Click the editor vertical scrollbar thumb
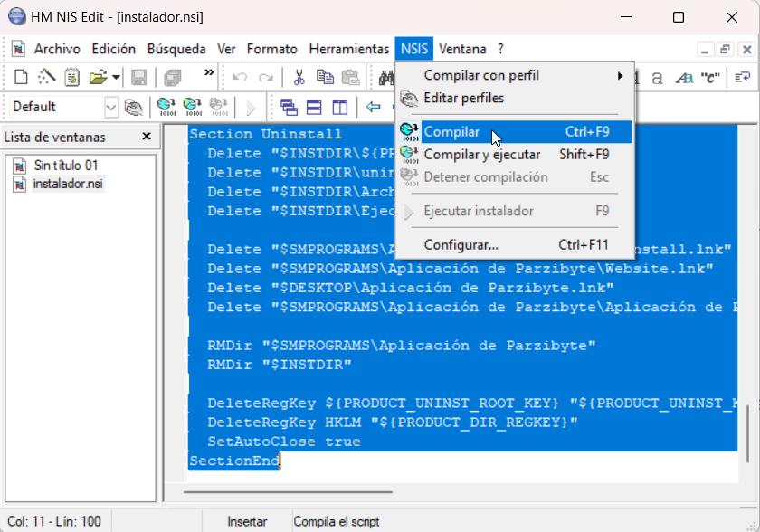Viewport: 760px width, 532px height. (x=748, y=433)
